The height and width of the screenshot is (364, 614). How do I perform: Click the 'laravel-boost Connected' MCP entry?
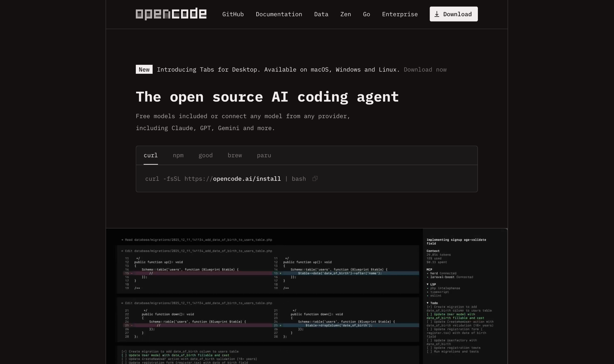click(x=451, y=277)
